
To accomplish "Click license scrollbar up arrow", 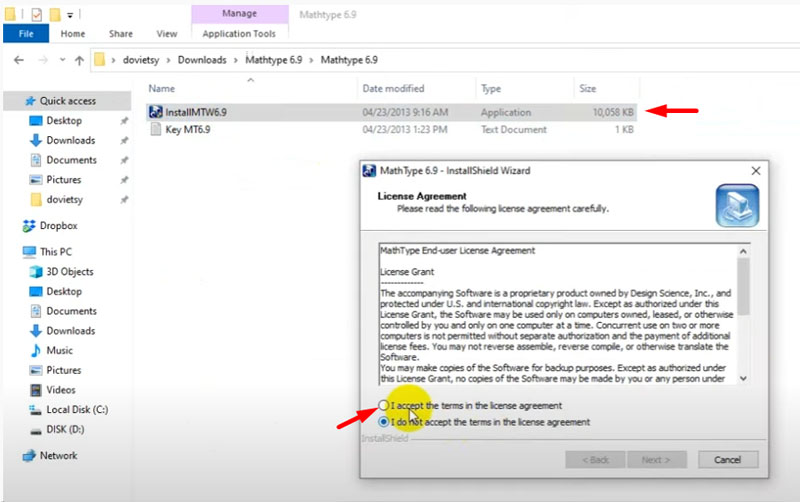I will click(743, 251).
